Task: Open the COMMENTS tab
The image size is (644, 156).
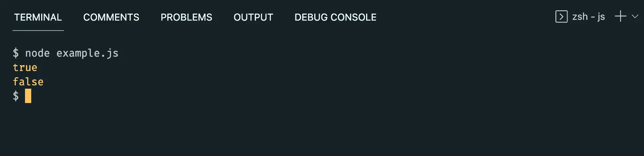Action: [111, 17]
